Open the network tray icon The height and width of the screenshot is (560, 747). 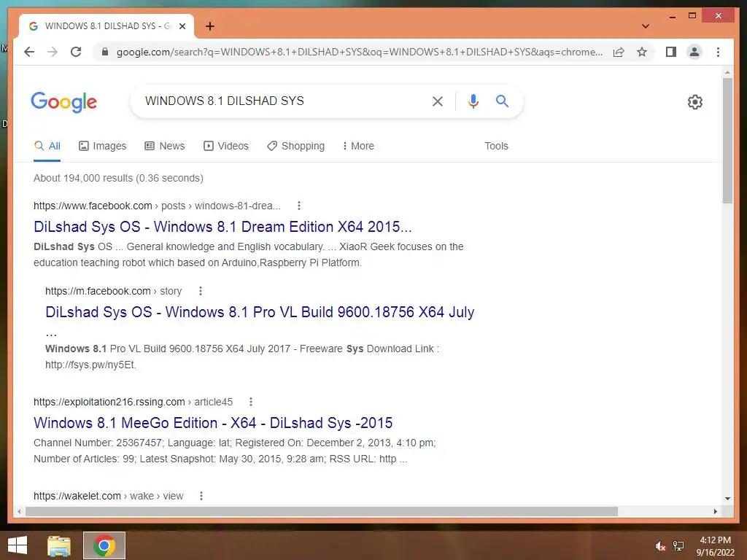point(678,546)
